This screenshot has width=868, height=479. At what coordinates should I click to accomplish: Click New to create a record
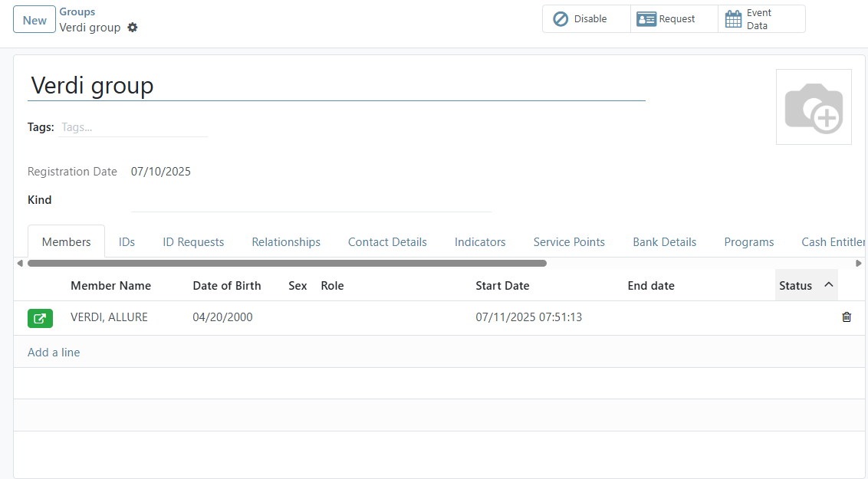pos(34,20)
